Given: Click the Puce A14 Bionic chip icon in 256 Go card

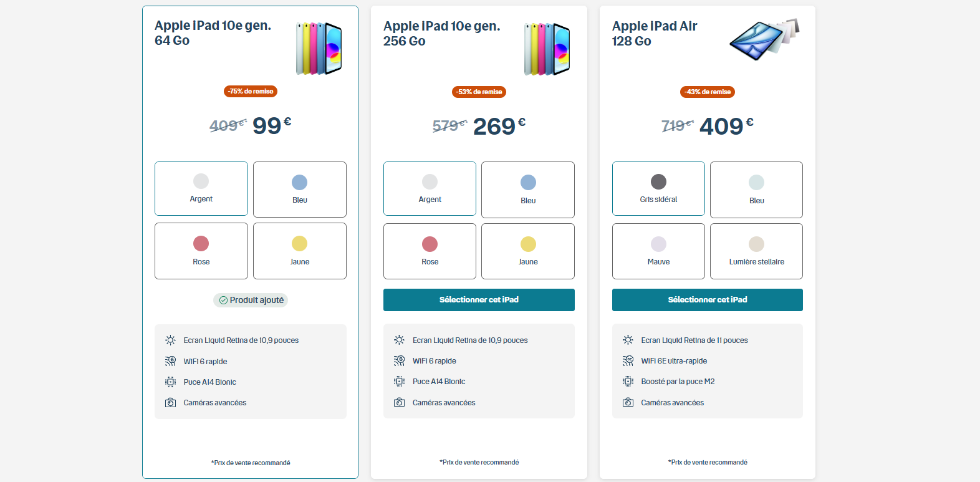Looking at the screenshot, I should point(399,382).
